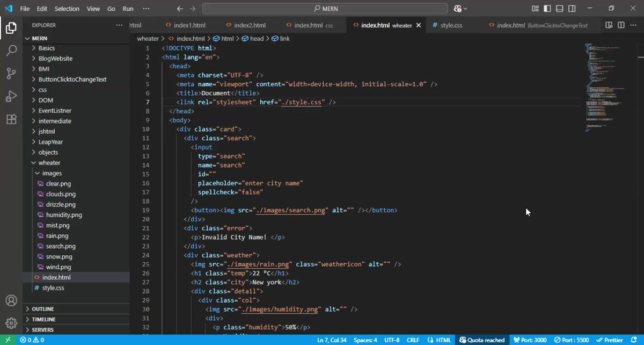Open Source Control view in activity bar
Image resolution: width=644 pixels, height=345 pixels.
point(11,74)
